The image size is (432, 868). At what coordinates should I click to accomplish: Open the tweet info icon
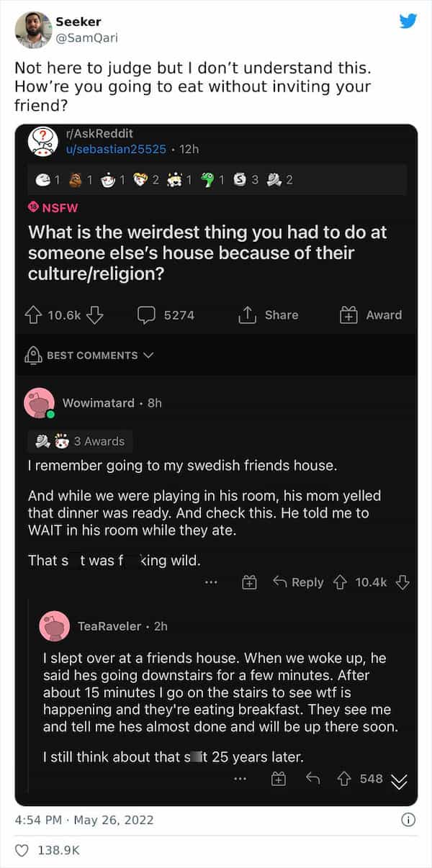click(x=408, y=820)
